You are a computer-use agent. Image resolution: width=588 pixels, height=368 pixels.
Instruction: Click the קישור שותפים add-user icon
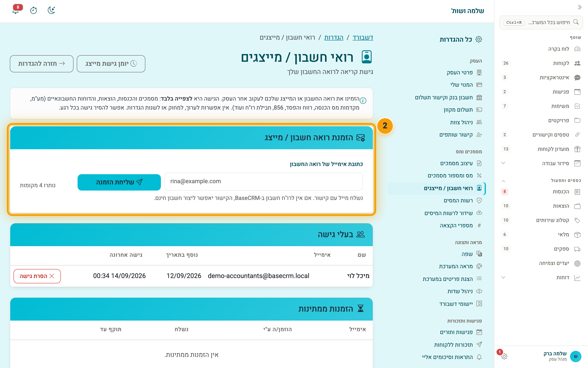[479, 135]
